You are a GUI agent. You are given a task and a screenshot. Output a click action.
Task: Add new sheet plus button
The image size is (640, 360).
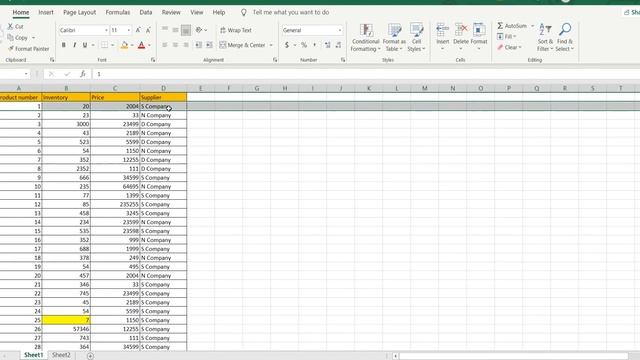(90, 356)
